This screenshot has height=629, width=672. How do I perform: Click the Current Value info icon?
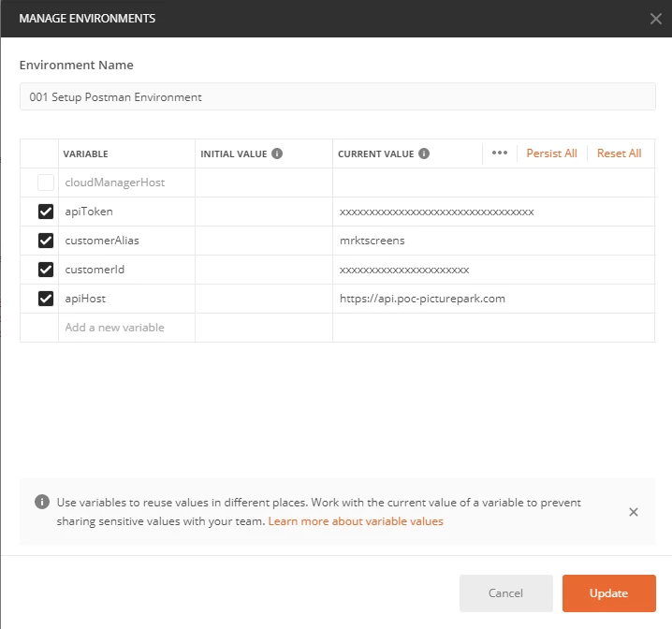coord(424,154)
